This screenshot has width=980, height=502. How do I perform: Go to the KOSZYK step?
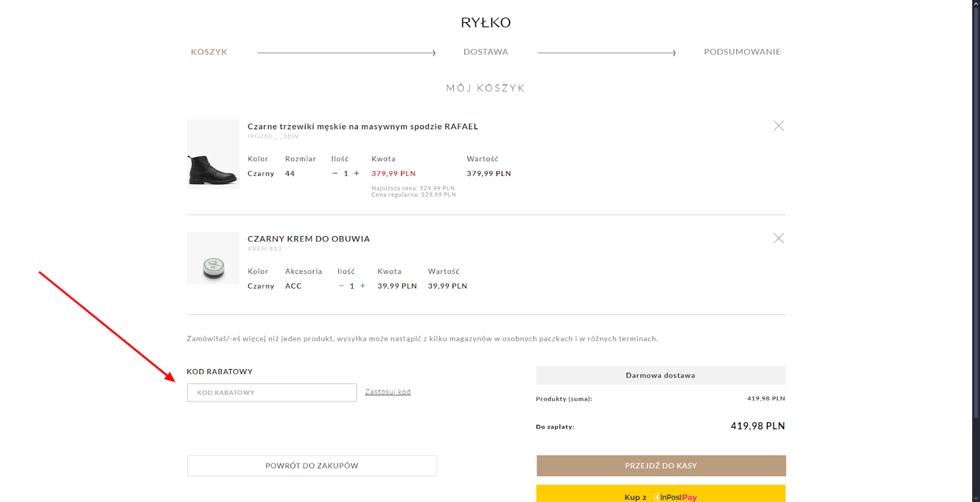tap(209, 52)
